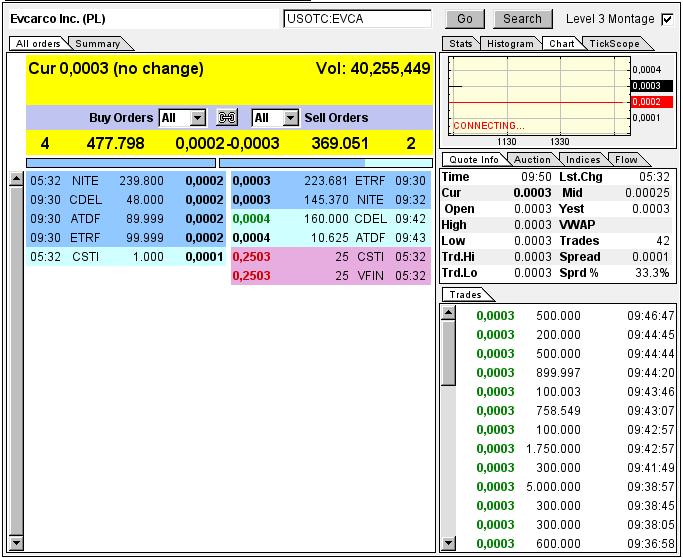
Task: Click the Trades count 42
Action: 663,241
